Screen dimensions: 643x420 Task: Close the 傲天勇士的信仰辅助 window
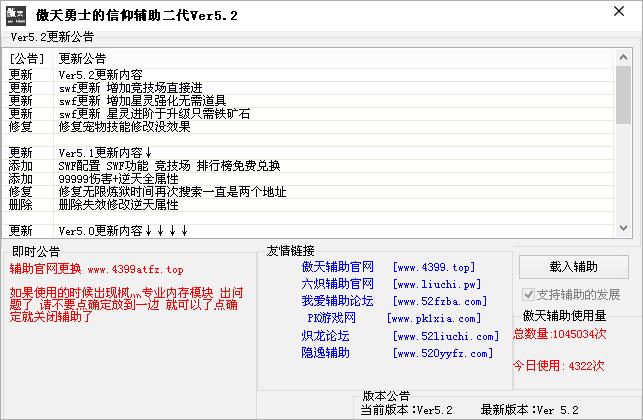click(620, 14)
